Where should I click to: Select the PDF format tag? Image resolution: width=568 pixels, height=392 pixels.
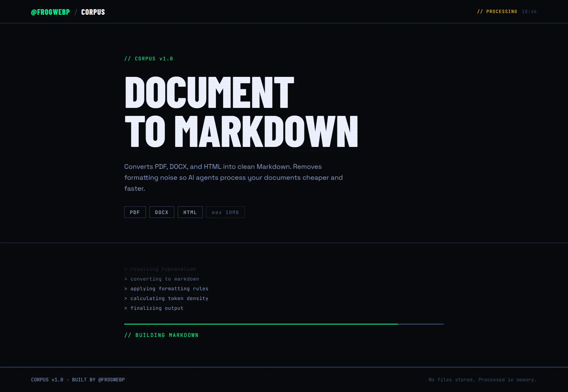coord(135,212)
